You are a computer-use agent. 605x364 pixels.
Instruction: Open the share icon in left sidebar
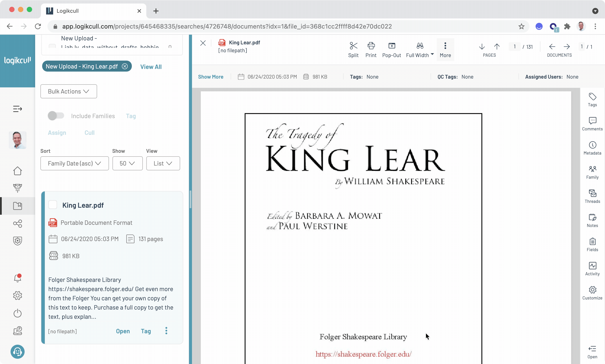point(17,223)
